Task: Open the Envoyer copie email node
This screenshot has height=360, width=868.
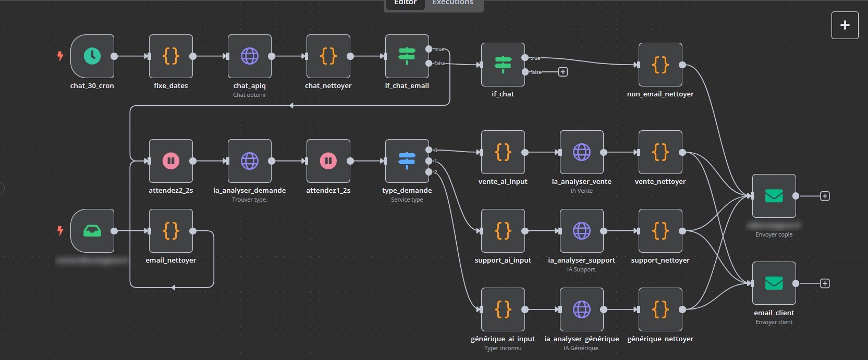Action: click(774, 196)
